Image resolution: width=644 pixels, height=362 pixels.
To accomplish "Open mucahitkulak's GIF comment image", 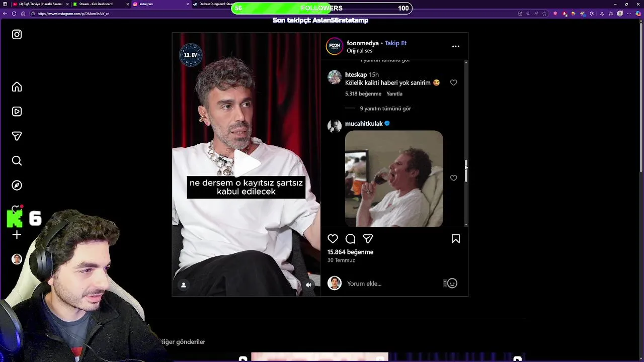I will tap(394, 178).
